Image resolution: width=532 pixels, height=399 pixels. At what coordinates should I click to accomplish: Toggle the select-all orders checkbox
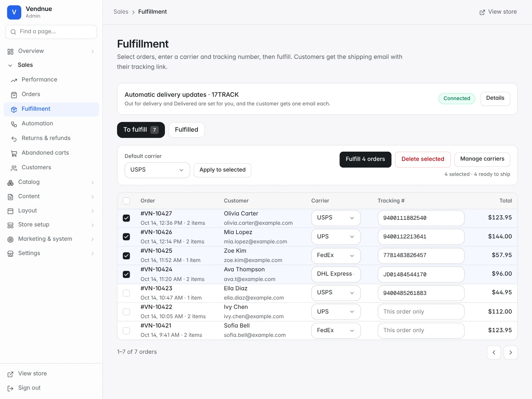click(x=126, y=201)
